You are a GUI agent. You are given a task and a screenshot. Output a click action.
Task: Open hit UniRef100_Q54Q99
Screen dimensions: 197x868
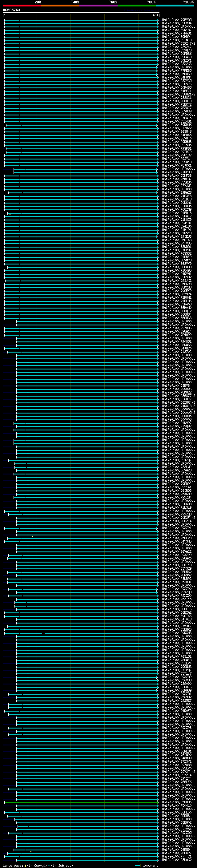tap(177, 335)
